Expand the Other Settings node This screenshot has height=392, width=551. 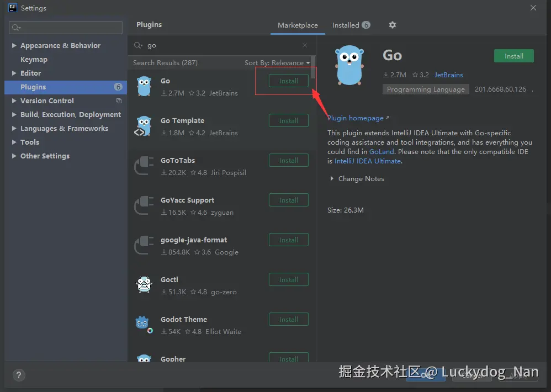click(14, 156)
